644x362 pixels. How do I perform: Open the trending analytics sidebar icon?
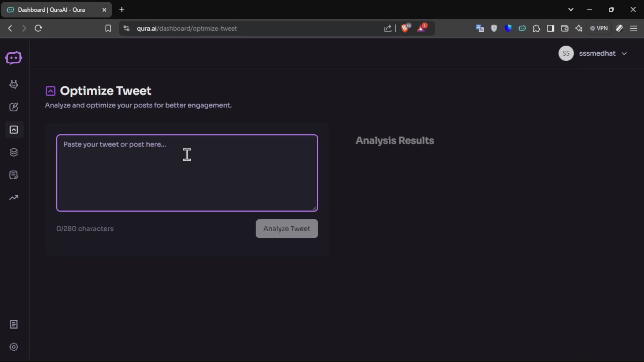pos(14,198)
